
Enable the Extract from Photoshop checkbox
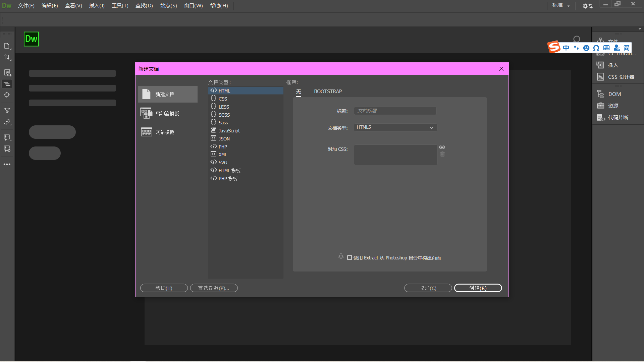[350, 258]
